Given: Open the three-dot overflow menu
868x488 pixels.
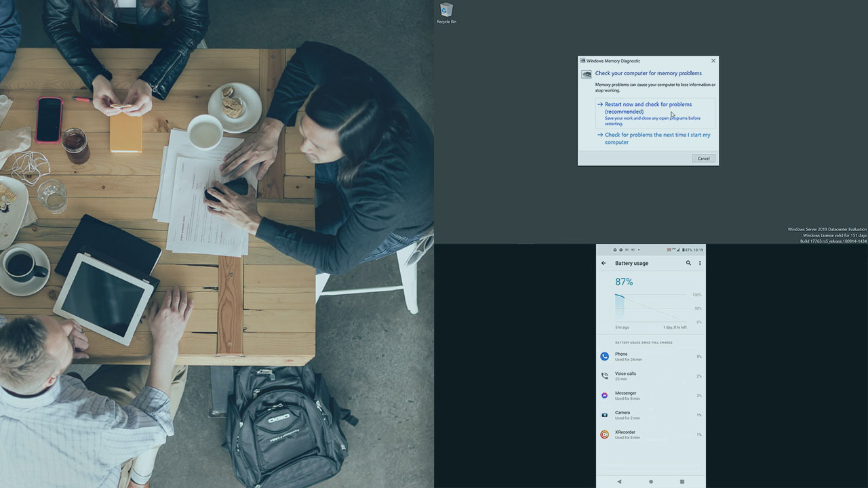Looking at the screenshot, I should tap(700, 263).
